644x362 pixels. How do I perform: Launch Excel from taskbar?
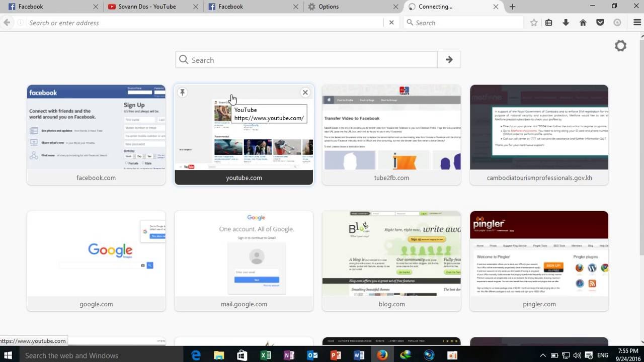pos(266,355)
